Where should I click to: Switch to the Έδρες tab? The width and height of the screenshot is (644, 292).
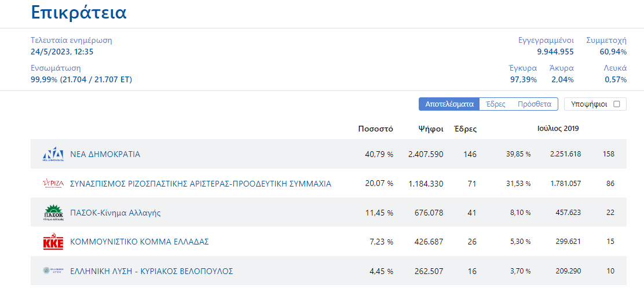point(495,104)
